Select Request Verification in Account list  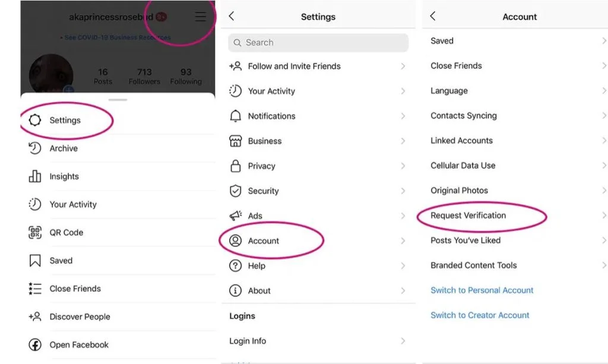tap(468, 216)
